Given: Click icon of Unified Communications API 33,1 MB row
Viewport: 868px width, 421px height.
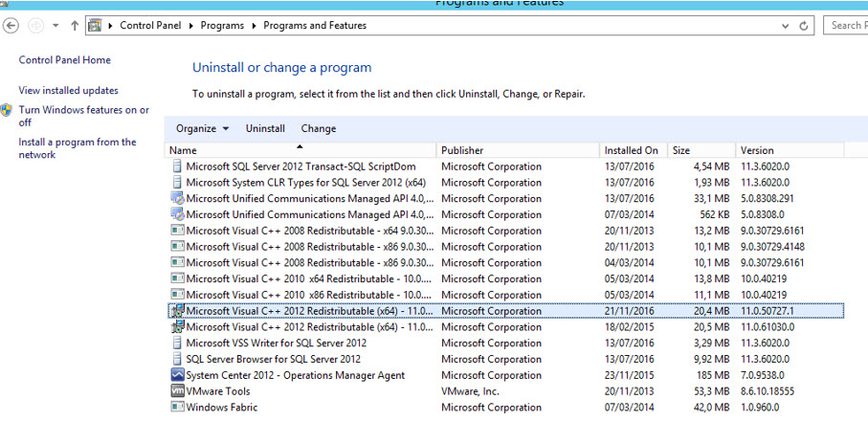Looking at the screenshot, I should point(177,198).
